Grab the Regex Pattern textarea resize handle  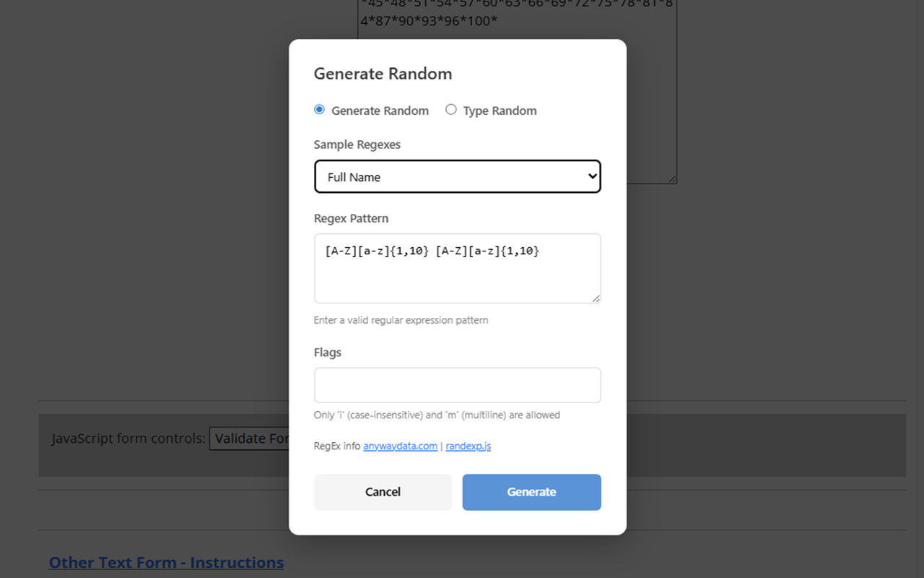[596, 298]
